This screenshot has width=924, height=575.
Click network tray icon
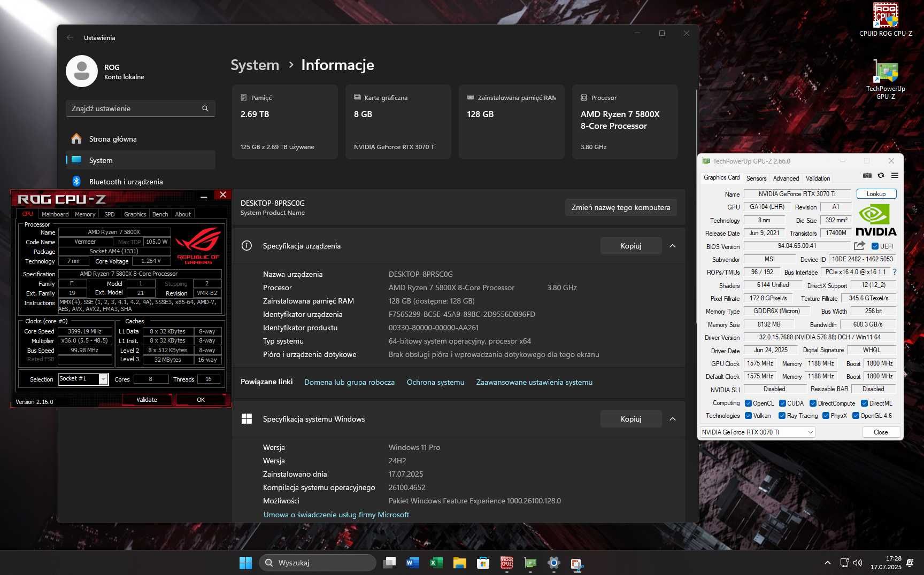click(845, 563)
